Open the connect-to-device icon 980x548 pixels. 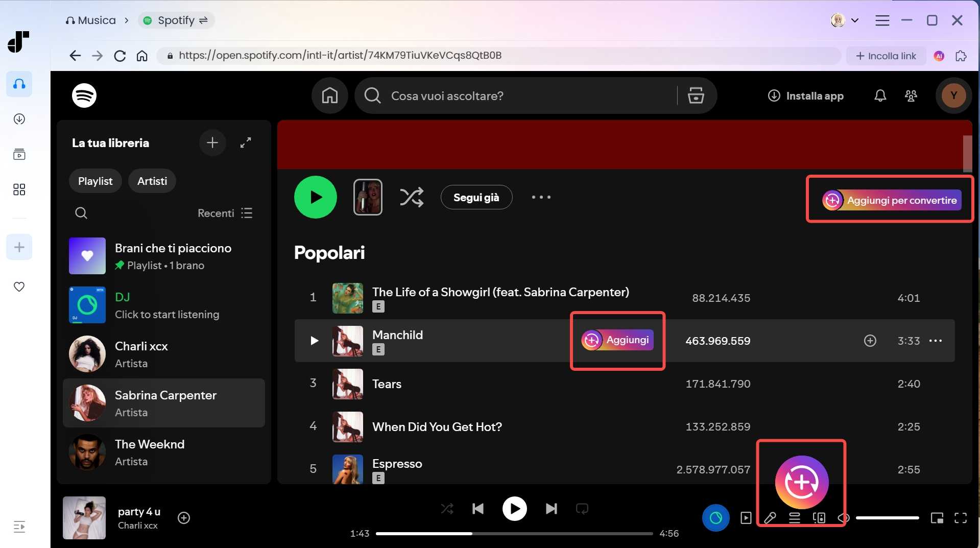pyautogui.click(x=819, y=518)
